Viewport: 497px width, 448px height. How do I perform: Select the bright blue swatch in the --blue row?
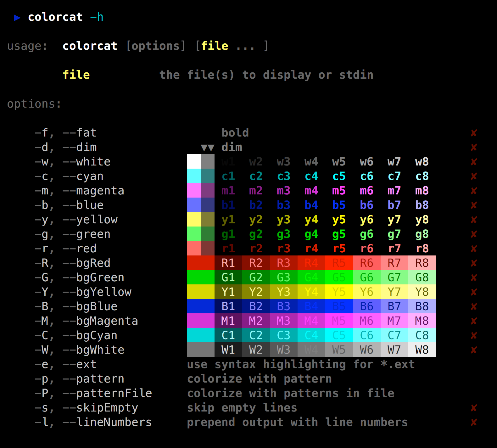[x=194, y=205]
